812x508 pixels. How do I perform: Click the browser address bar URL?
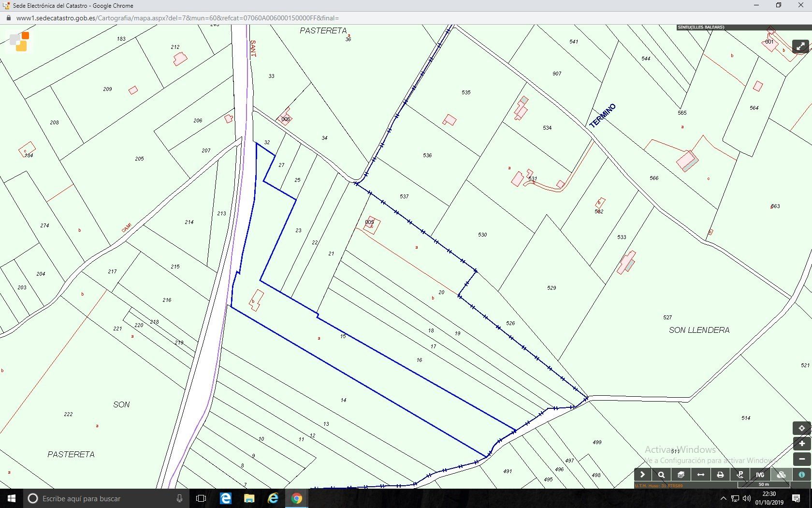(177, 18)
